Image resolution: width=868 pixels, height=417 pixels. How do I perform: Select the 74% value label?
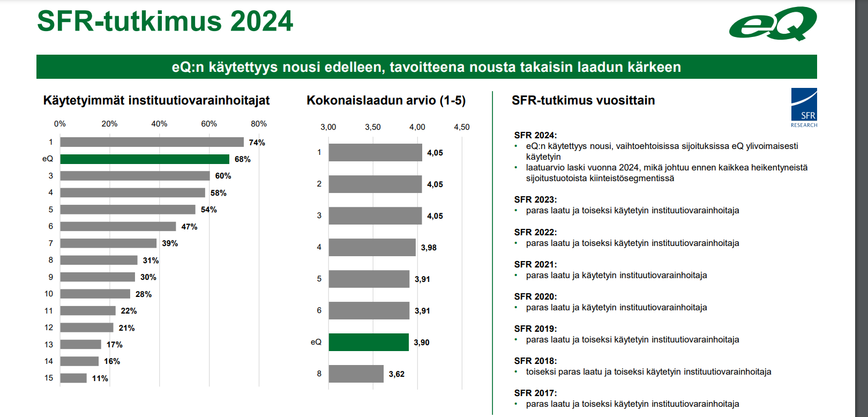(257, 143)
